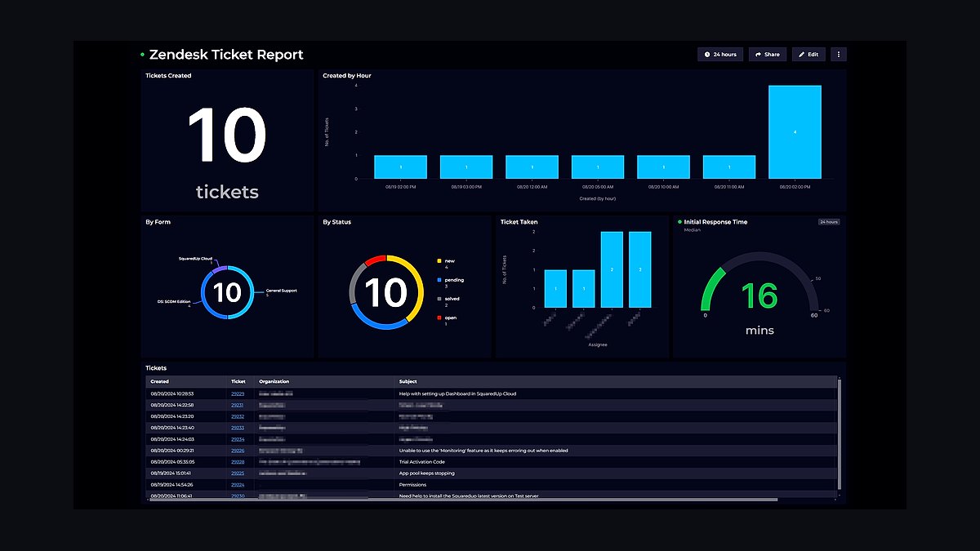The image size is (980, 551).
Task: Click the 'Permissions' subject cell
Action: coord(412,485)
